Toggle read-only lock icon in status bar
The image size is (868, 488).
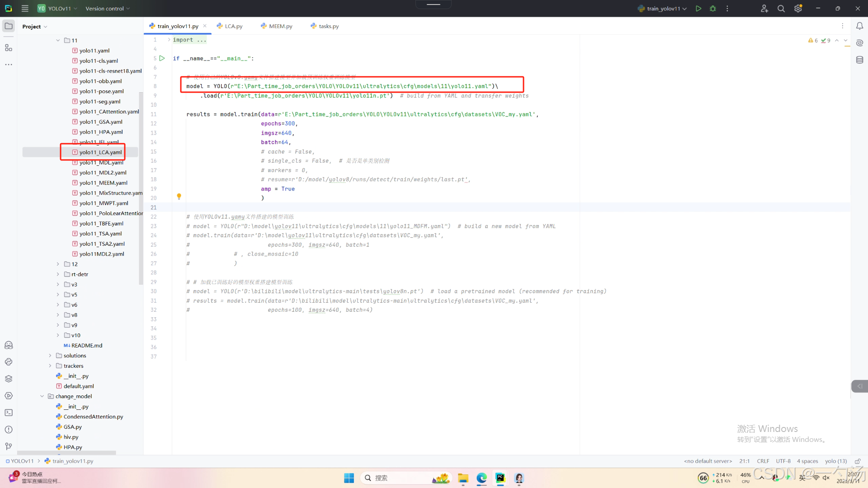point(857,461)
